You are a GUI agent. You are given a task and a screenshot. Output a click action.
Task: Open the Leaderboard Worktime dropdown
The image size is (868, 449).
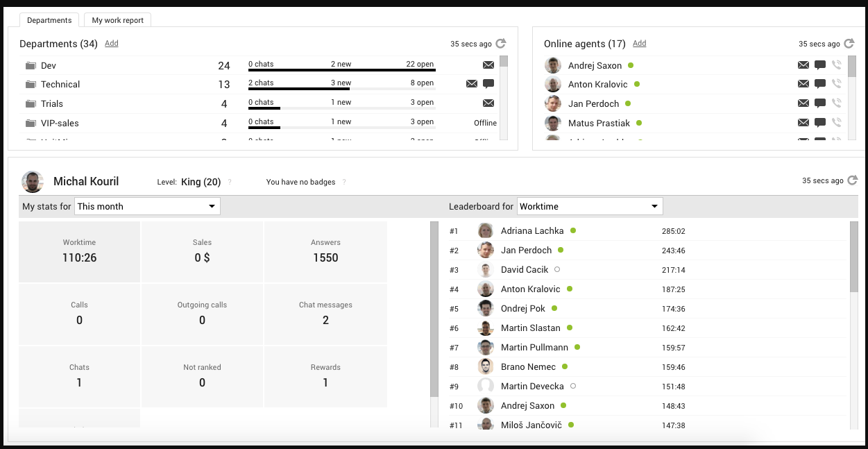click(x=590, y=206)
